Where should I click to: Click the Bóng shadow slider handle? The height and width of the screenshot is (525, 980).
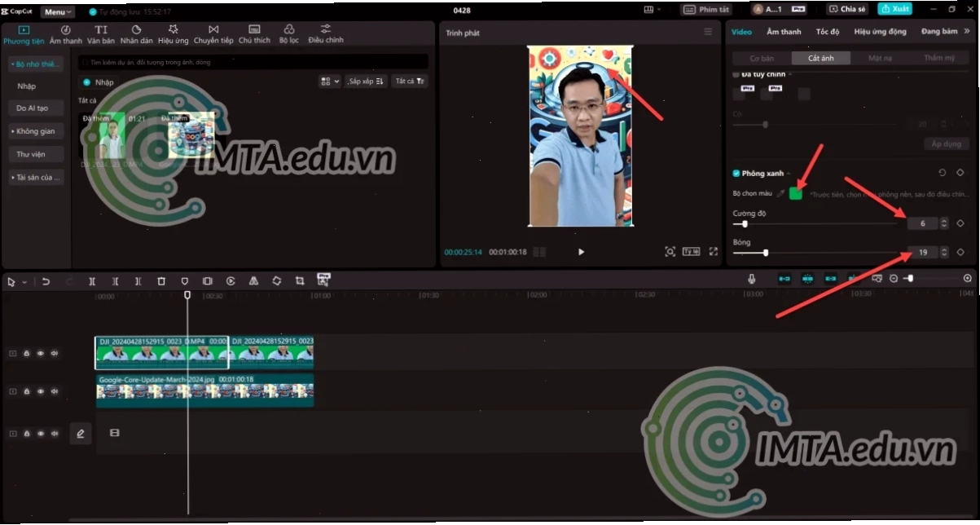point(766,253)
